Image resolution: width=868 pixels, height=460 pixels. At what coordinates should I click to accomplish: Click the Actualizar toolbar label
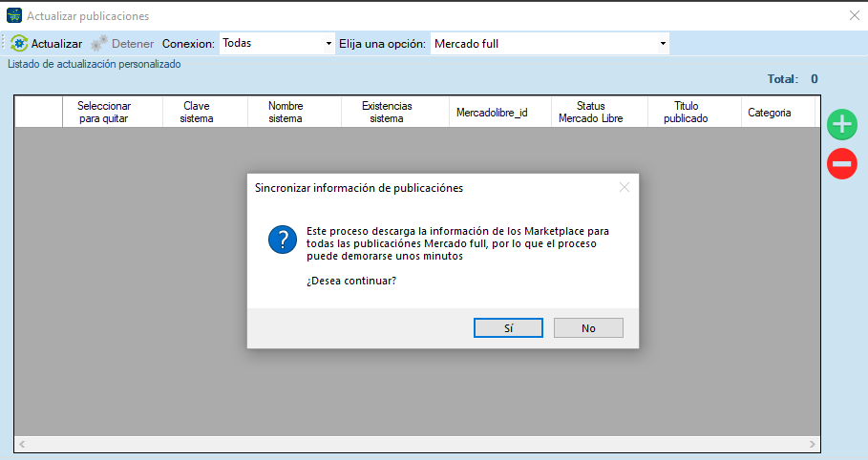click(56, 44)
